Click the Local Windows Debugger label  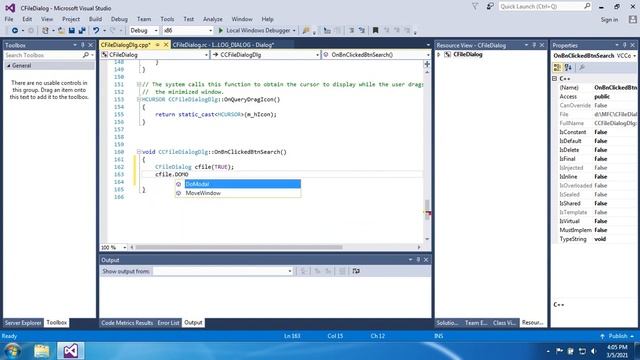[258, 31]
